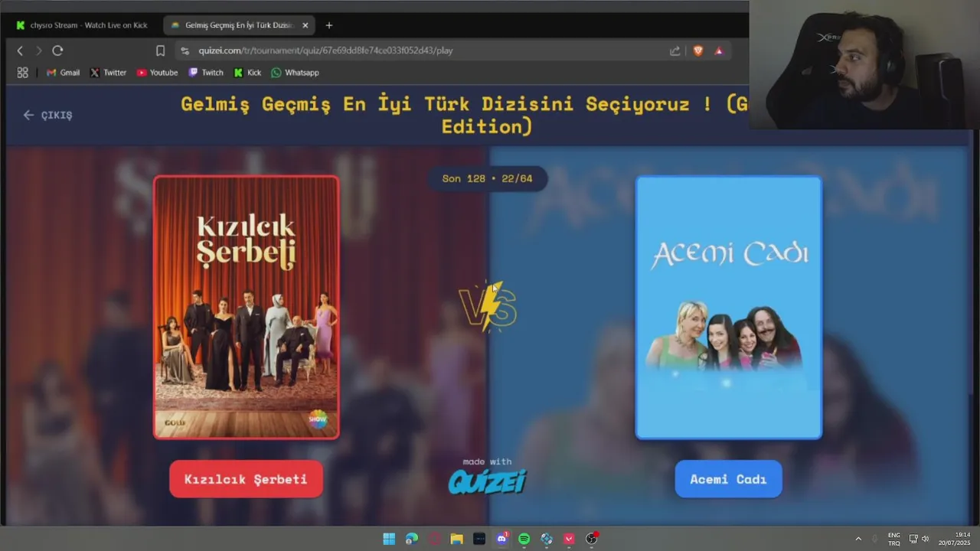The width and height of the screenshot is (980, 551).
Task: Show hidden system tray icons chevron
Action: [858, 539]
